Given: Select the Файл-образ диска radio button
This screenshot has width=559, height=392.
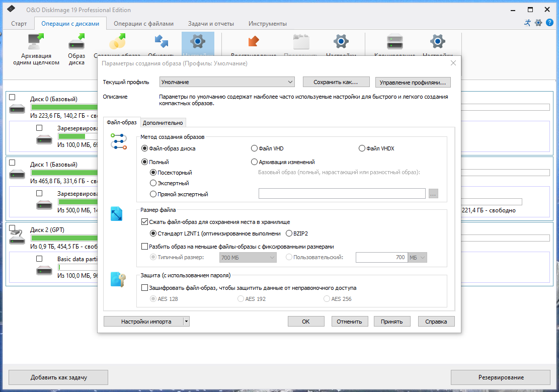Looking at the screenshot, I should (x=144, y=148).
